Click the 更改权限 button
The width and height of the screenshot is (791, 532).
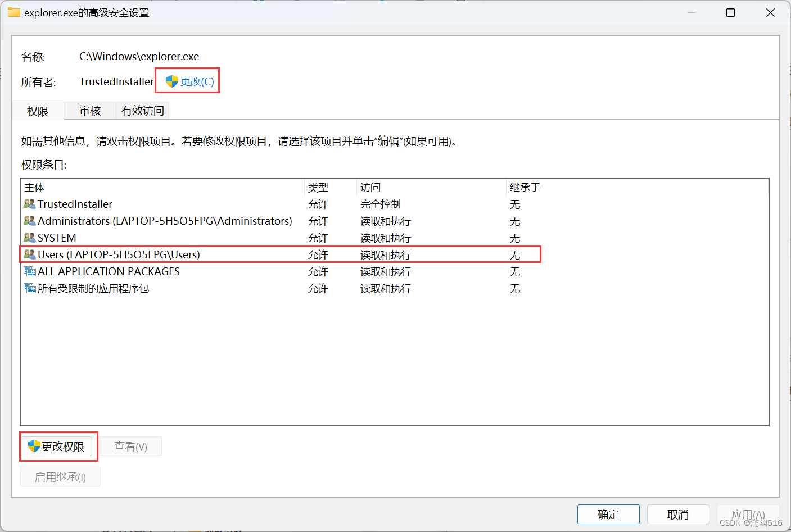[x=57, y=447]
